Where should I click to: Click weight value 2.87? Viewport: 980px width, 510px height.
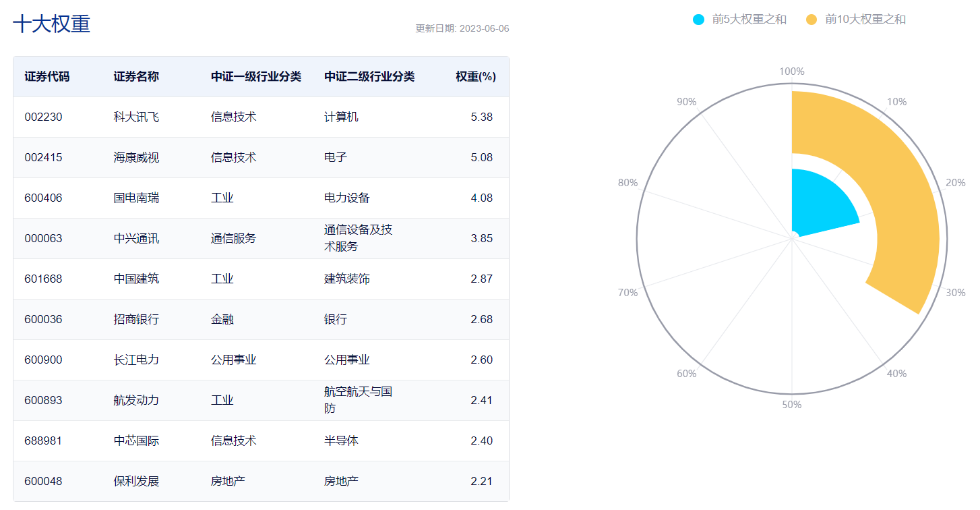click(x=482, y=279)
